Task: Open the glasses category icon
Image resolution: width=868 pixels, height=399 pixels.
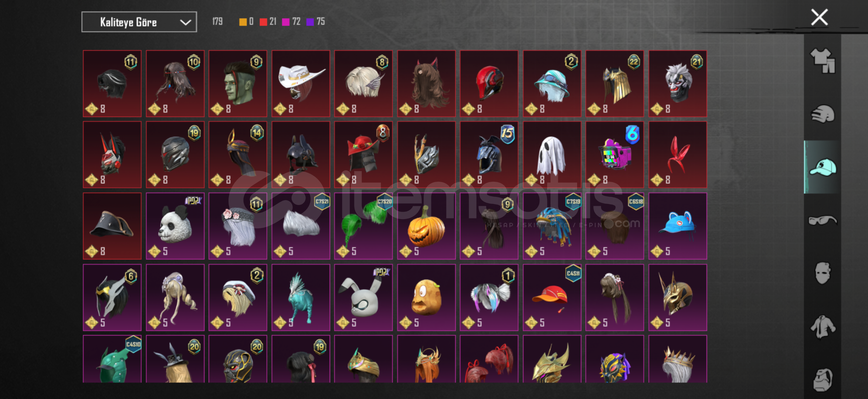Action: (823, 220)
